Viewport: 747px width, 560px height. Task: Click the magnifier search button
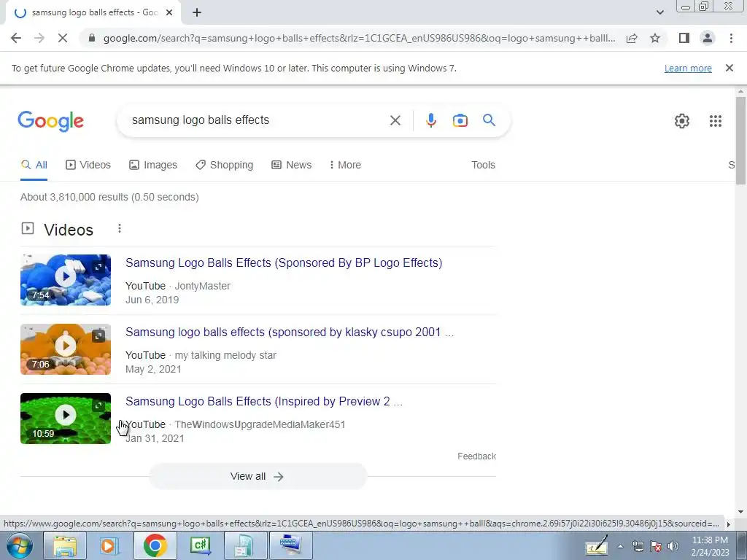point(489,120)
